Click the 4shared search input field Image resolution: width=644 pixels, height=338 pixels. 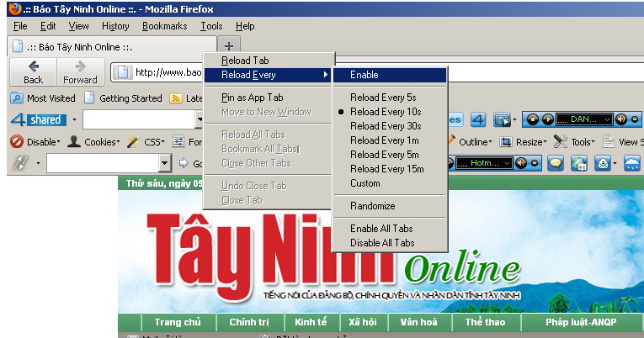140,119
